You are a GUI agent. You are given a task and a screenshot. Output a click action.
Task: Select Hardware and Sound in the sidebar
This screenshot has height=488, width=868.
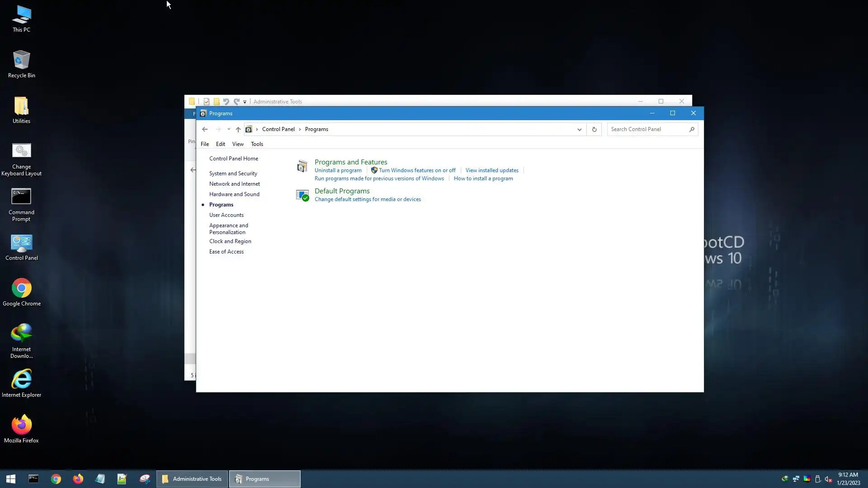(234, 194)
